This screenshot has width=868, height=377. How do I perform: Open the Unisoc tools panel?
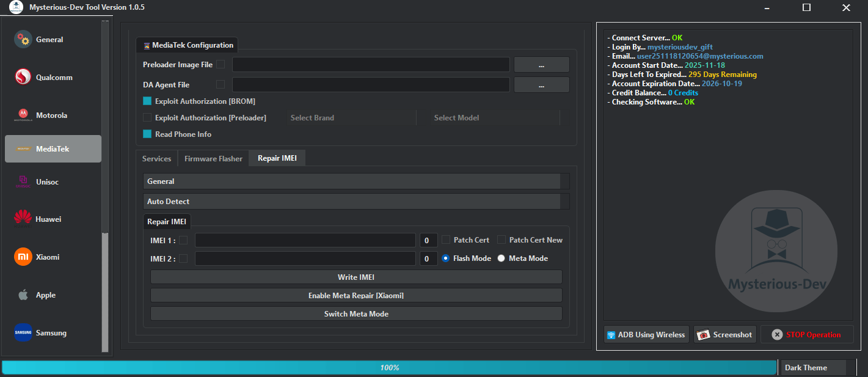23,181
